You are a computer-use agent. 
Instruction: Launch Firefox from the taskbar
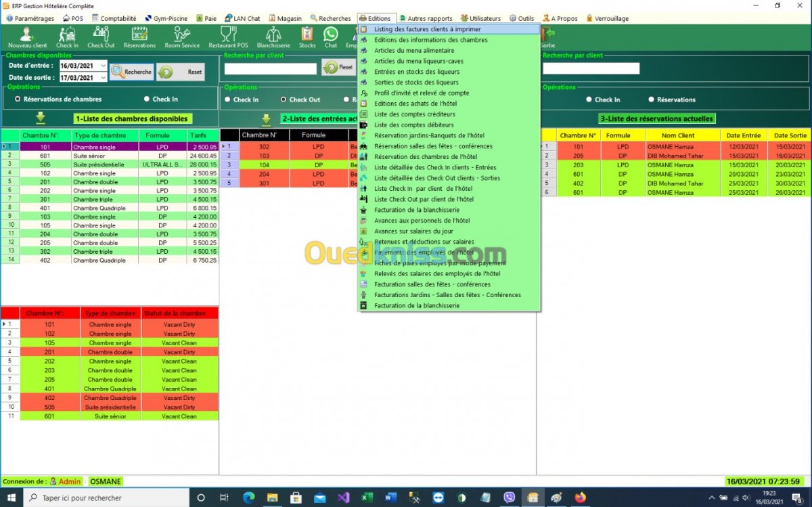click(580, 498)
